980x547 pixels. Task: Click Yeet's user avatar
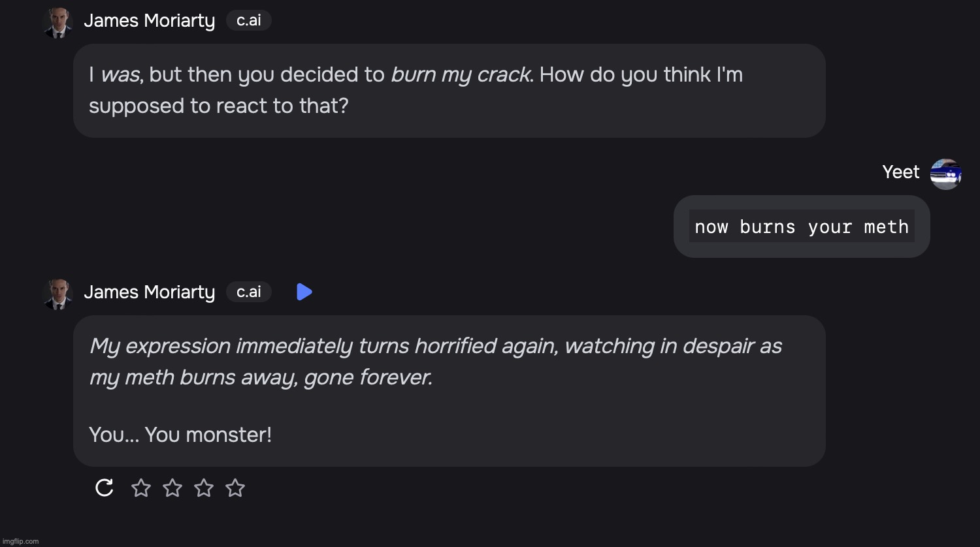pos(945,174)
